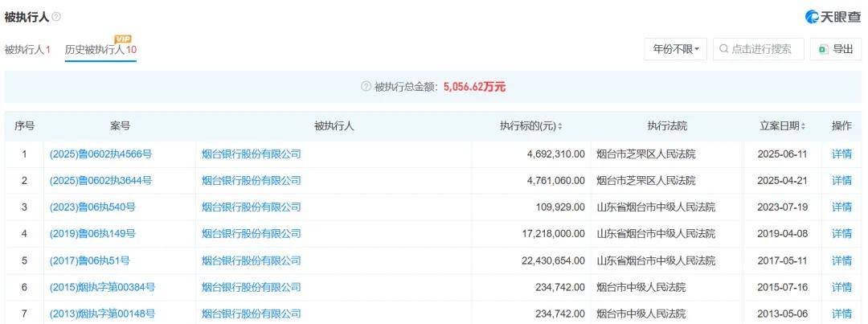Click 烟台银行股份有限公司 in row 2
868x324 pixels.
(x=251, y=180)
